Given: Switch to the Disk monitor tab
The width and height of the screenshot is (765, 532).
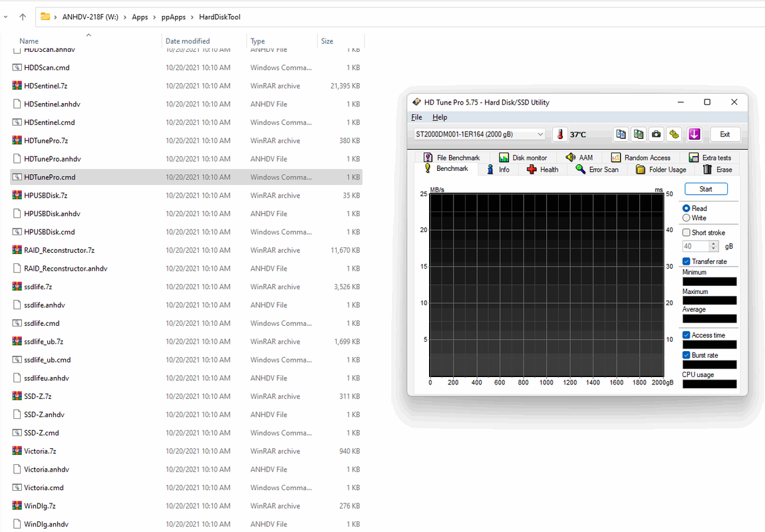Looking at the screenshot, I should click(522, 158).
